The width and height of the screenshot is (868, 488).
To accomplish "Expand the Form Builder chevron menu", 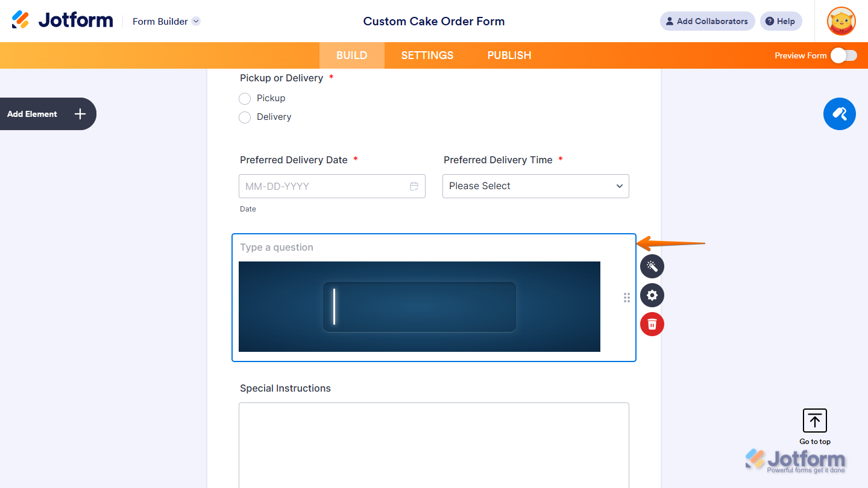I will pos(195,21).
